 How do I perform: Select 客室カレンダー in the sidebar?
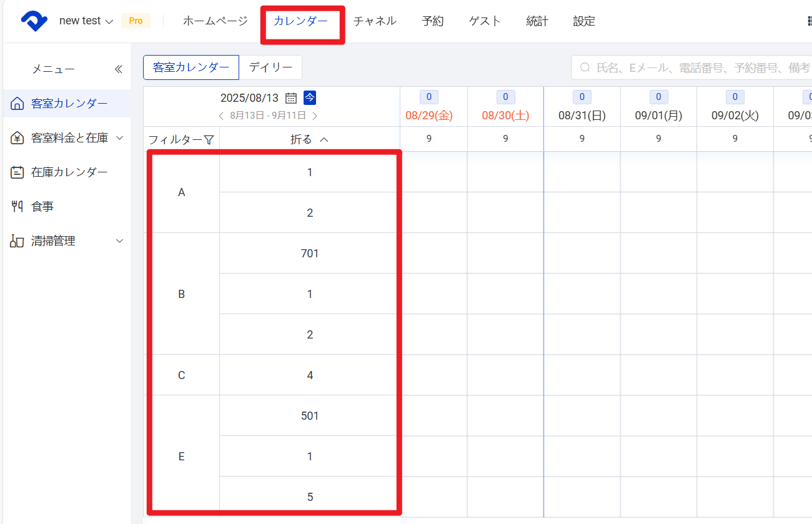[x=69, y=104]
